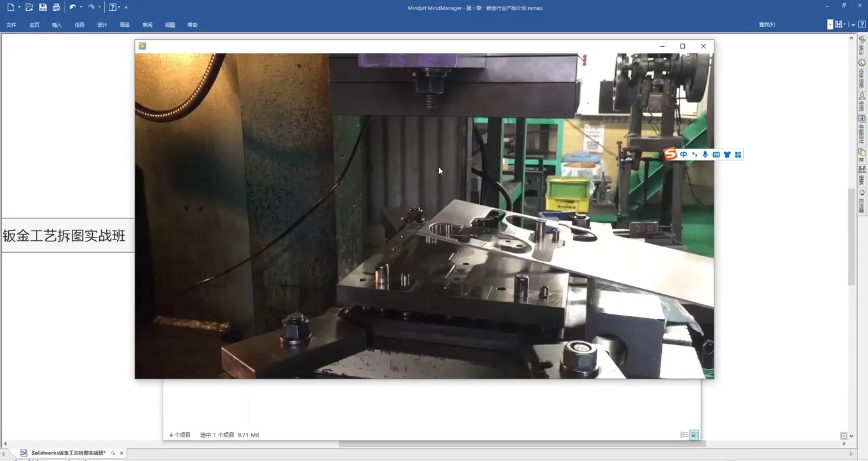Expand the Undo history dropdown arrow
Screen dimensions: 868x461
(x=81, y=8)
